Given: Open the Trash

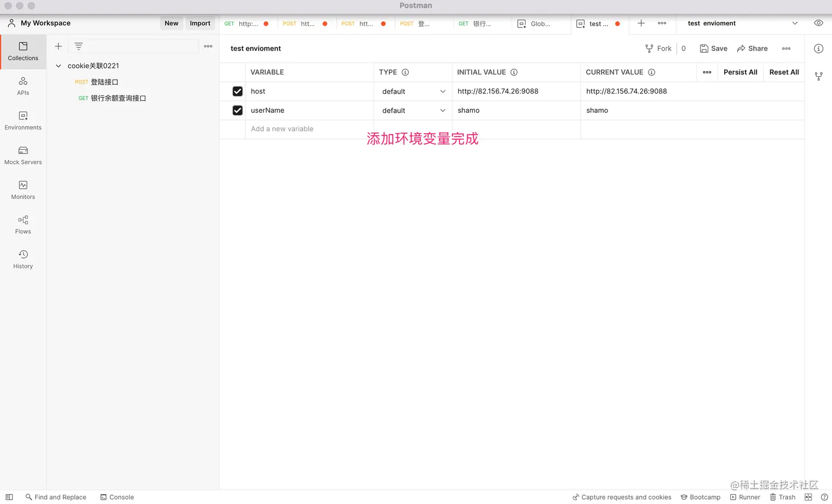Looking at the screenshot, I should (782, 497).
